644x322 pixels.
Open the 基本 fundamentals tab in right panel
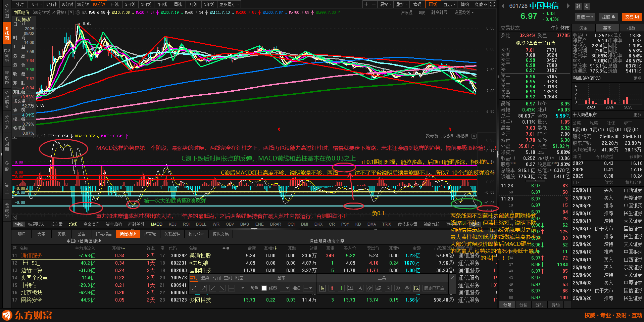607,28
